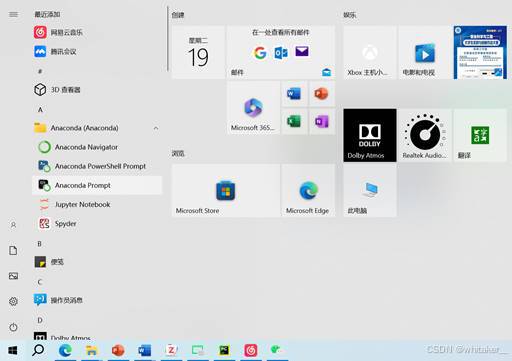The width and height of the screenshot is (512, 361).
Task: Launch Word from the Office tile group
Action: [x=294, y=94]
